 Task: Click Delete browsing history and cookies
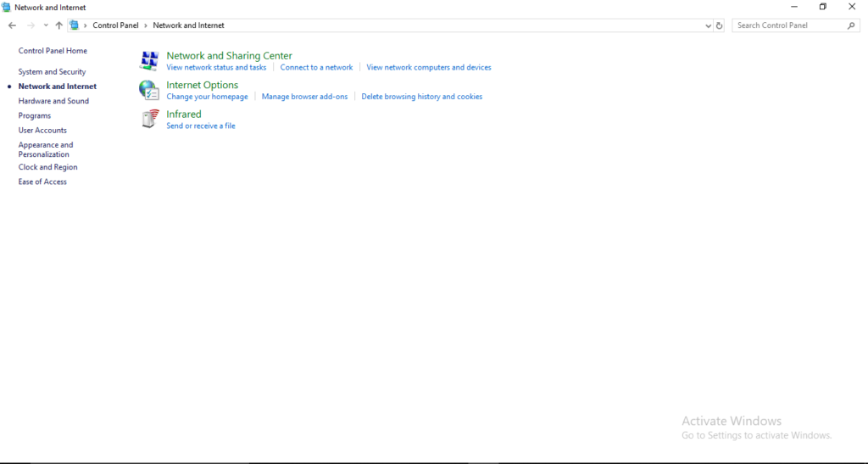[422, 97]
